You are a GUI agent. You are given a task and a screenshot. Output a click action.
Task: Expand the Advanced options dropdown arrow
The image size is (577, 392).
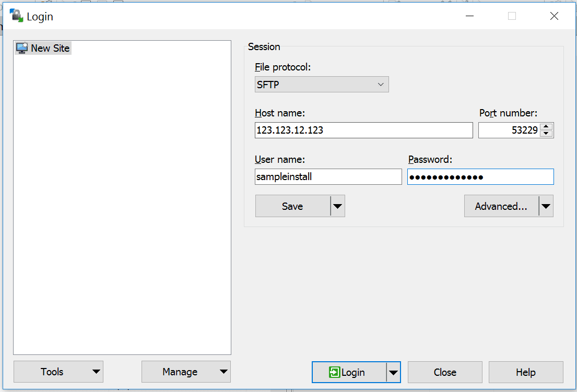click(546, 206)
